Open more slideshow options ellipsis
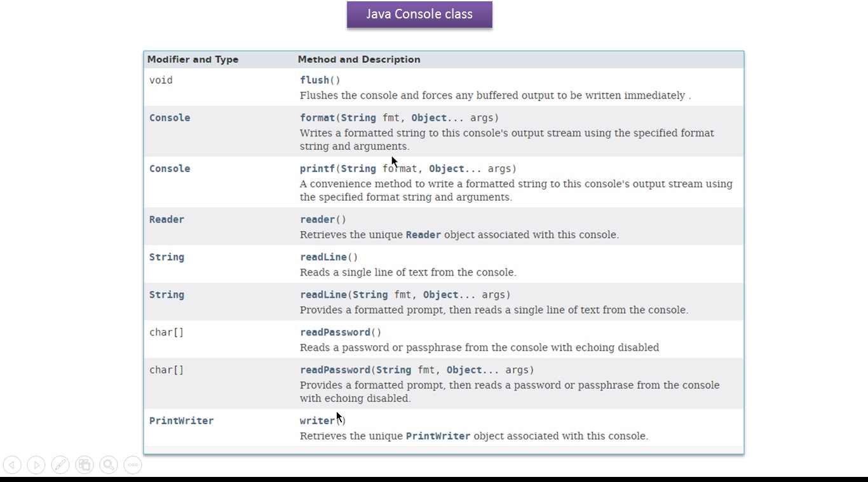This screenshot has height=482, width=868. click(x=133, y=465)
